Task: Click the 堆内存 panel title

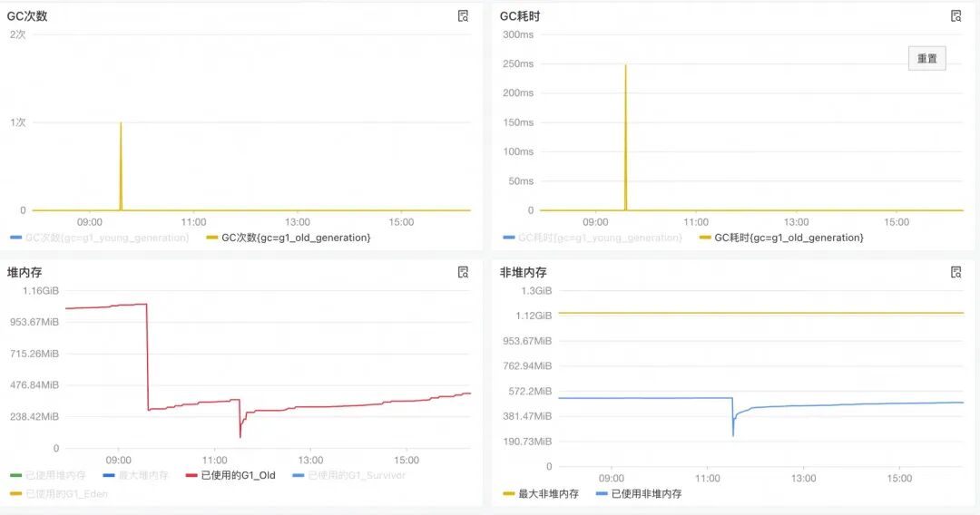Action: [24, 272]
